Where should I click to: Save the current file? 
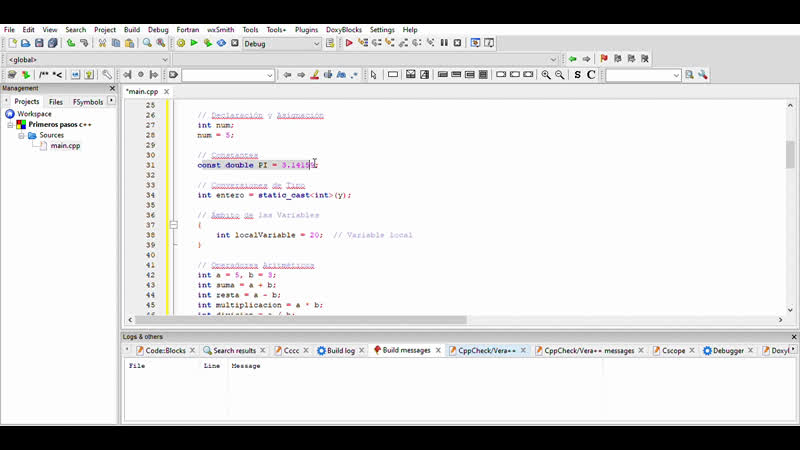tap(39, 43)
